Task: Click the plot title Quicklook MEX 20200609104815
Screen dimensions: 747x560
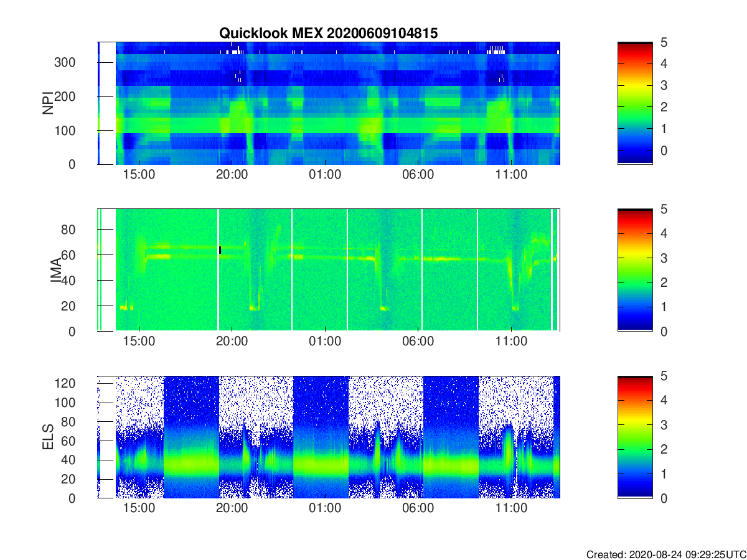Action: pos(328,34)
